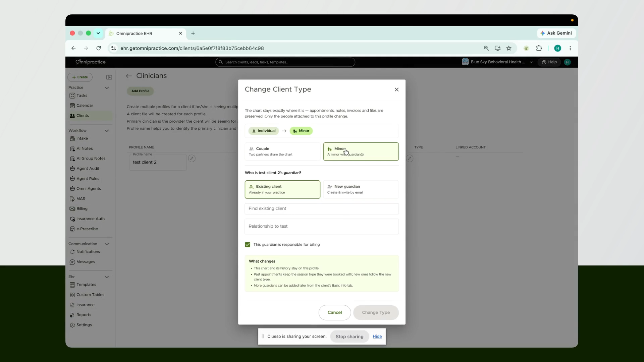Uncheck guardian responsible for billing checkbox
This screenshot has height=362, width=644.
[248, 245]
